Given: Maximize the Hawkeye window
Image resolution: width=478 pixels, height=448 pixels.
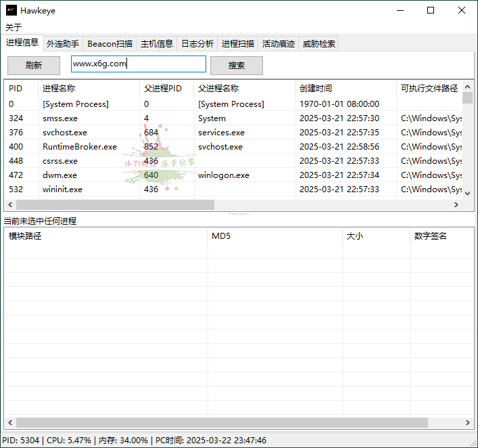Looking at the screenshot, I should 431,10.
